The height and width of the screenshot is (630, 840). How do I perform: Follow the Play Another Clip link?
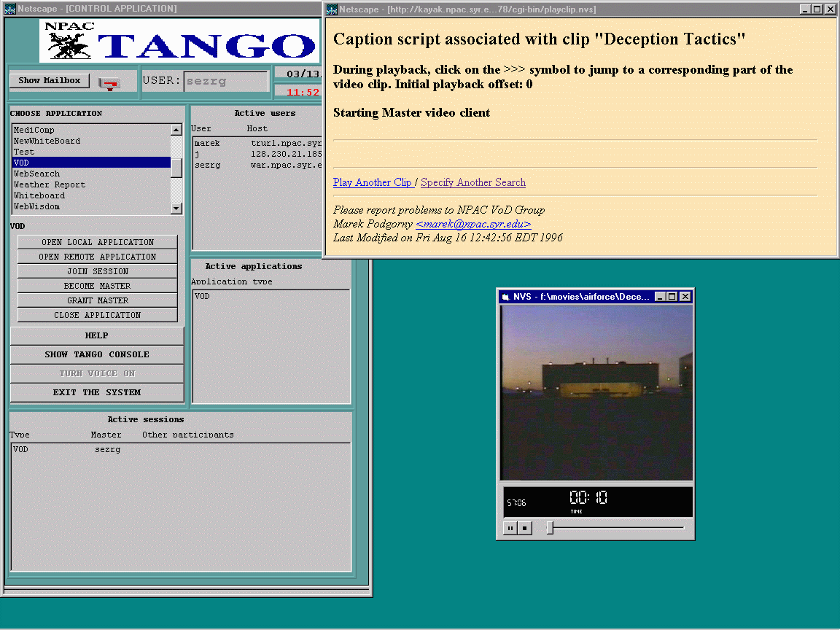pos(373,182)
